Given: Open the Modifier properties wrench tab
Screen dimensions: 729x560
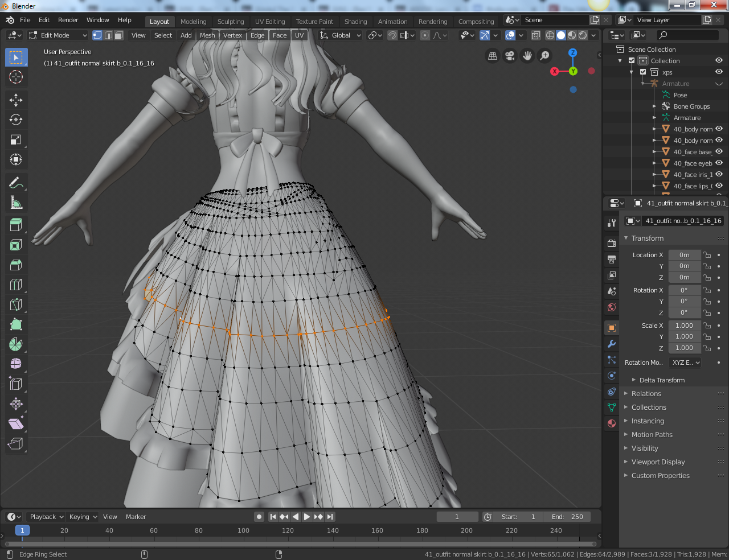Looking at the screenshot, I should click(612, 344).
